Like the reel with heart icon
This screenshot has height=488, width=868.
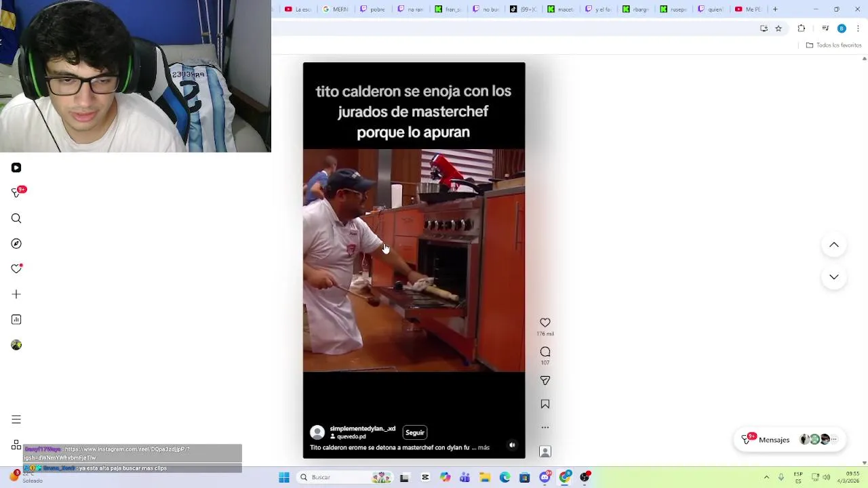[545, 323]
